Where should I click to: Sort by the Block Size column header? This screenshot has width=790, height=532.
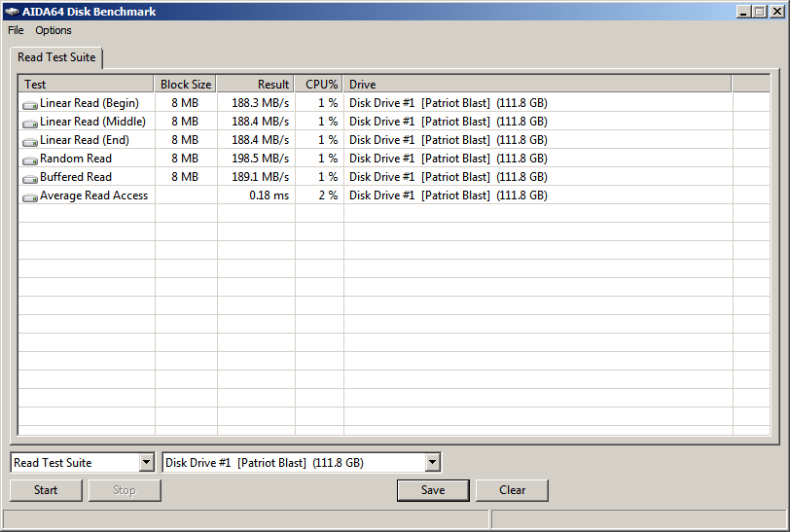[x=185, y=85]
